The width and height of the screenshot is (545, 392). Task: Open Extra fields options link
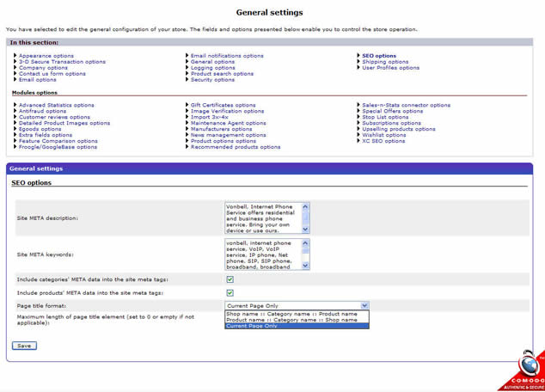pyautogui.click(x=46, y=135)
